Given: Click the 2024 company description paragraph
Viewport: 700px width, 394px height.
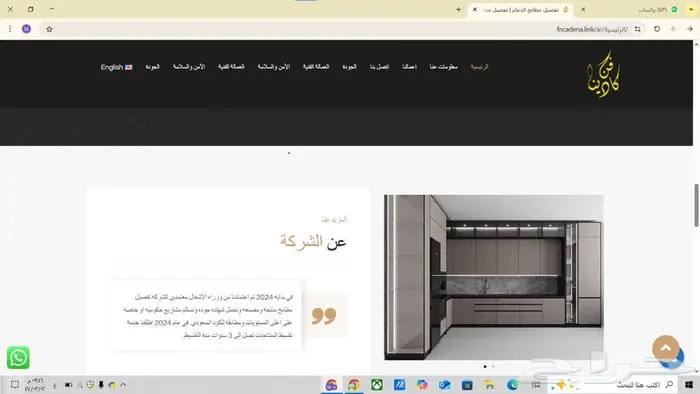Looking at the screenshot, I should pos(208,316).
